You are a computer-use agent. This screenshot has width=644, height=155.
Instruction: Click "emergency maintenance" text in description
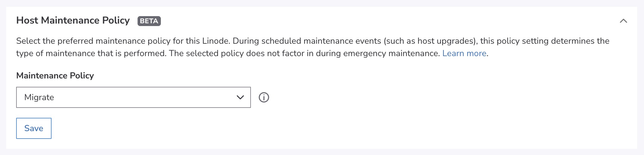pyautogui.click(x=391, y=53)
